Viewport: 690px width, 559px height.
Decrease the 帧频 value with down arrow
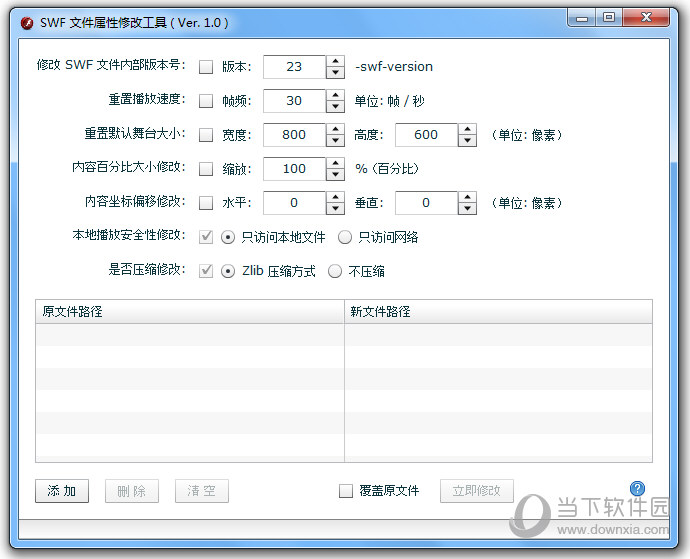pyautogui.click(x=335, y=107)
